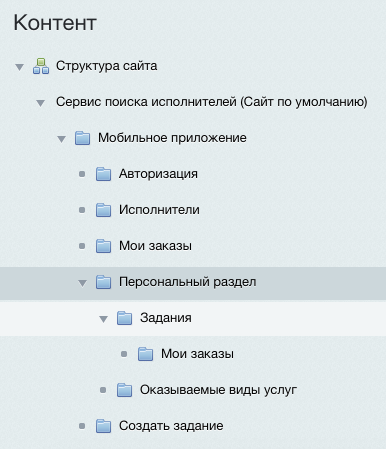Screen dimensions: 386x449
Task: Click the folder icon by Оказываемые виды услуг
Action: [125, 390]
